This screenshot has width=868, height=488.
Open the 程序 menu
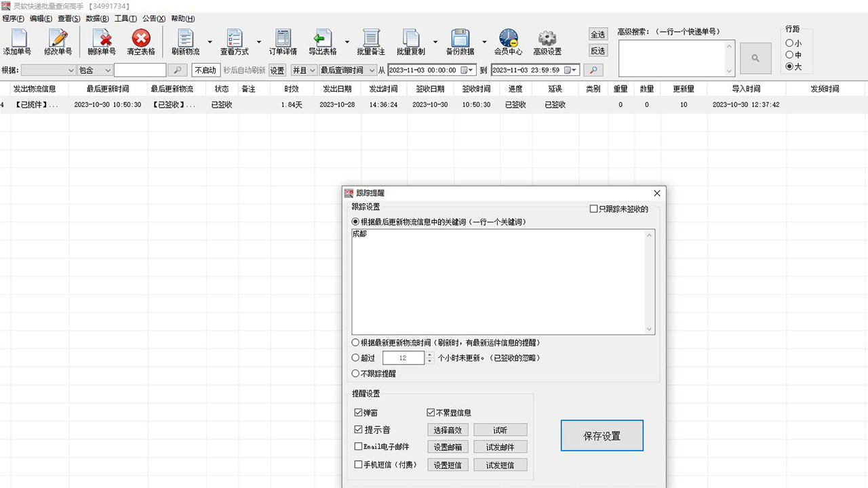pos(13,18)
